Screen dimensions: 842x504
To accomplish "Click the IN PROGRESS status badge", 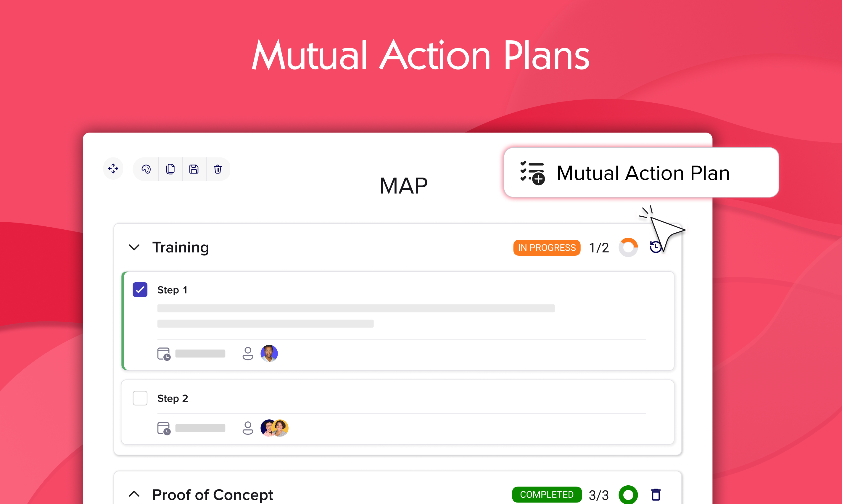I will tap(547, 248).
